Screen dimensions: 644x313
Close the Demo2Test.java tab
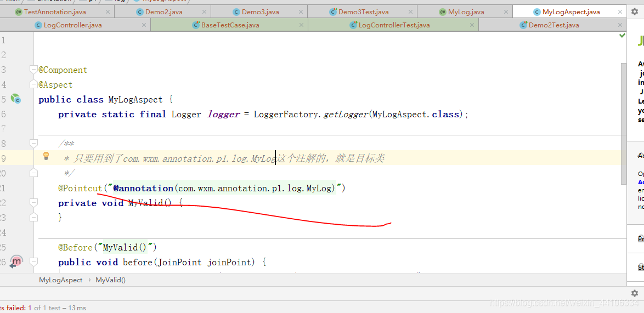tap(620, 25)
